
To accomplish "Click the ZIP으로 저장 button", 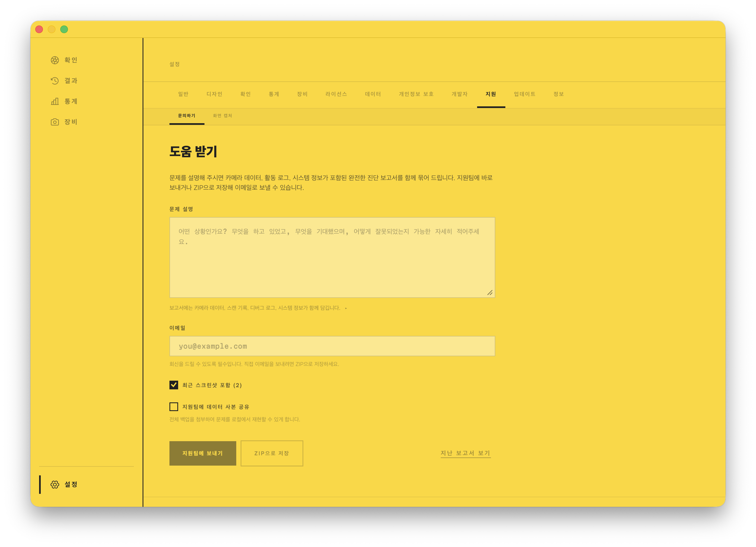I will tap(272, 453).
